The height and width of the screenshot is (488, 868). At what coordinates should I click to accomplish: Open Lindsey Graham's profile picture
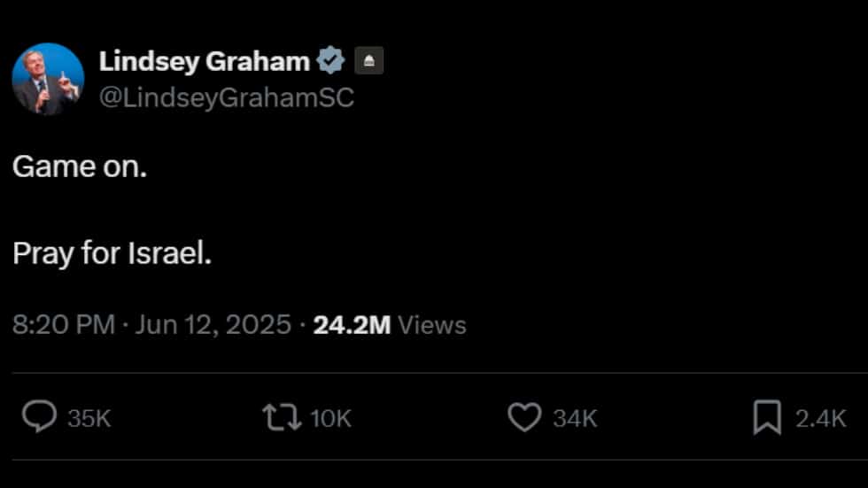48,79
